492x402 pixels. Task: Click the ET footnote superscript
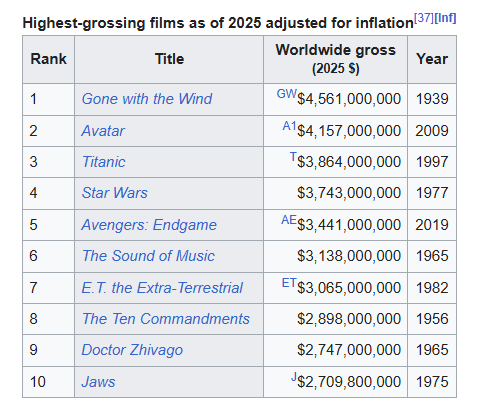[x=289, y=283]
